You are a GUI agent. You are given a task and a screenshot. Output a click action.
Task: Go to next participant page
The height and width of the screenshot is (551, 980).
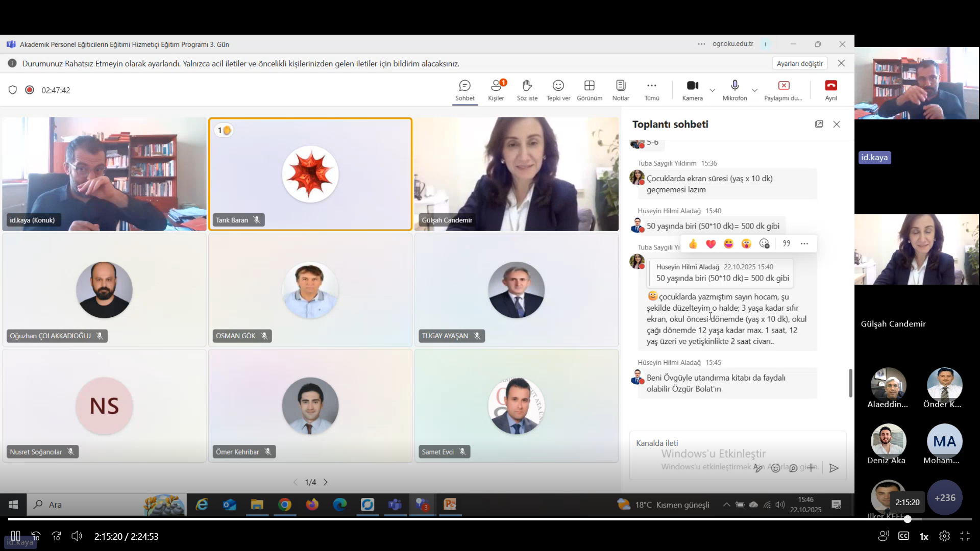pos(326,482)
